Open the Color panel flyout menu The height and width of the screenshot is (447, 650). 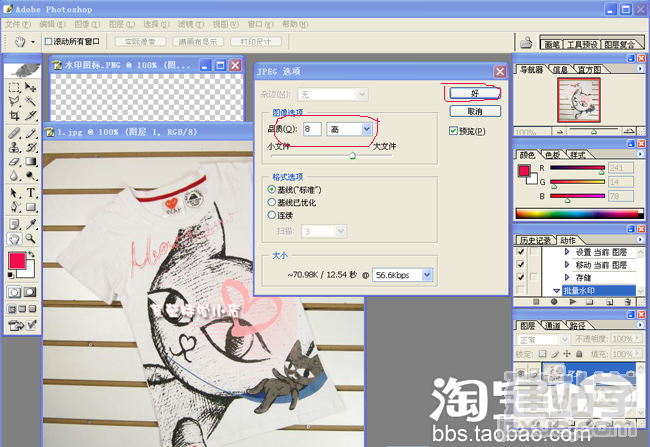pyautogui.click(x=640, y=154)
